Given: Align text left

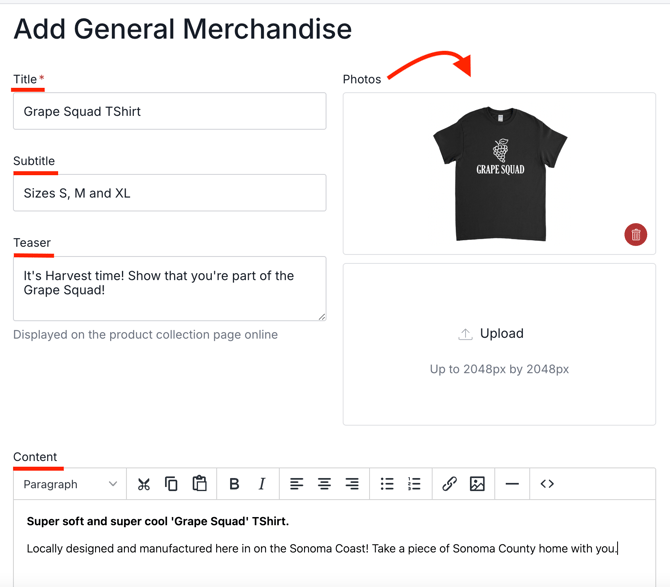Looking at the screenshot, I should pos(296,484).
